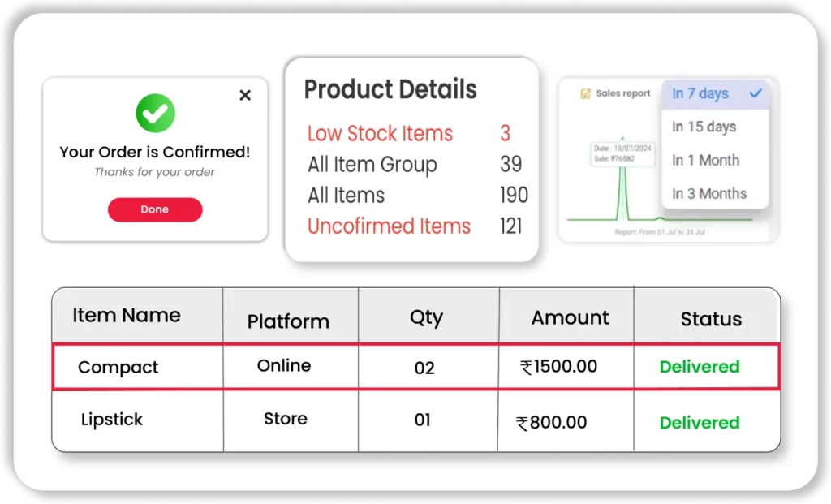Image resolution: width=831 pixels, height=504 pixels.
Task: Open Low Stock Items list
Action: pyautogui.click(x=380, y=133)
